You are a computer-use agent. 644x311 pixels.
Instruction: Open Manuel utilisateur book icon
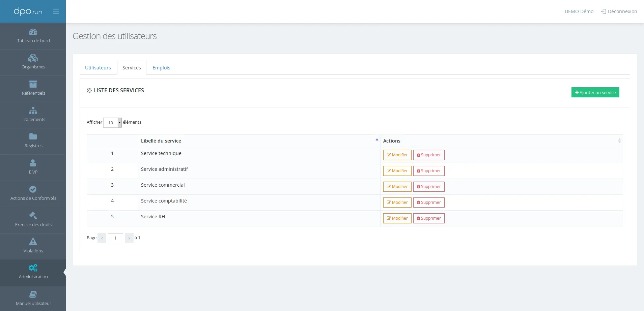33,294
